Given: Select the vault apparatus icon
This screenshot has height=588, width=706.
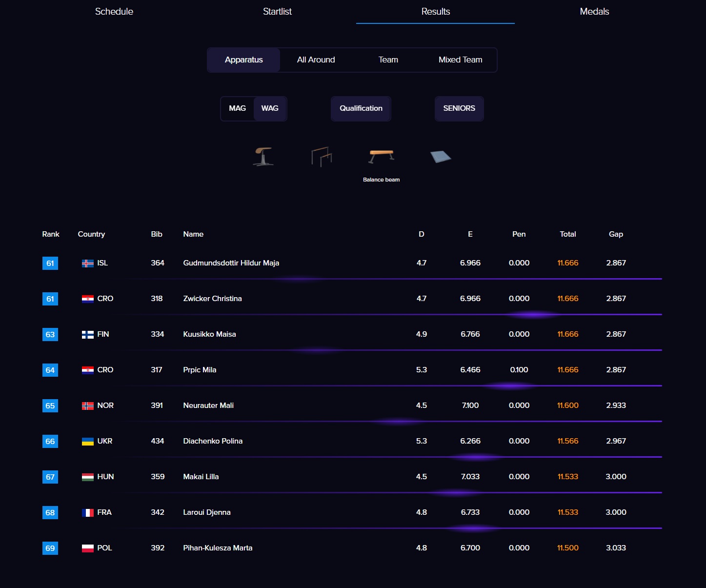Looking at the screenshot, I should 263,157.
